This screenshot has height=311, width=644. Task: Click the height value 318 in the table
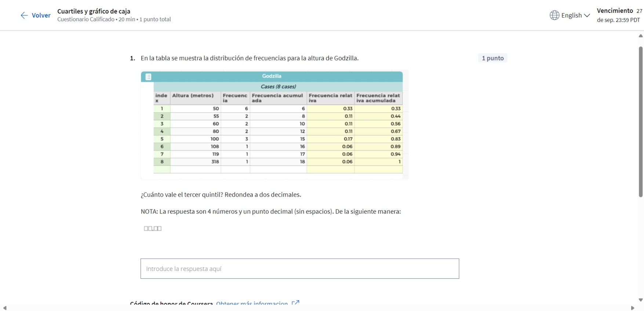tap(215, 162)
